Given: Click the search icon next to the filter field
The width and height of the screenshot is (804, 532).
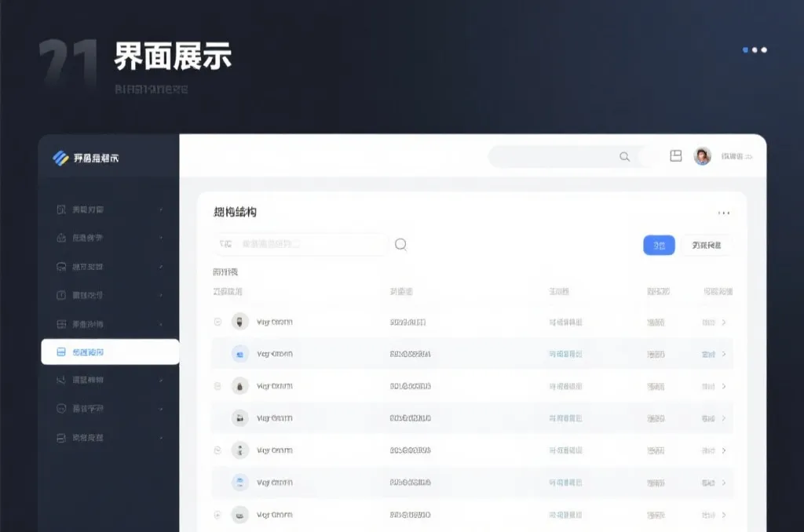Looking at the screenshot, I should (x=400, y=244).
